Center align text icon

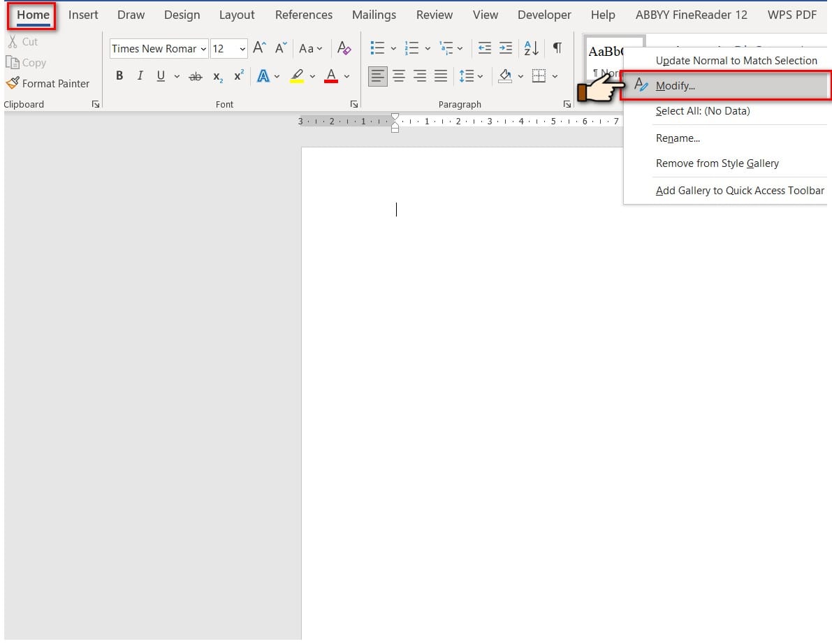pyautogui.click(x=398, y=76)
